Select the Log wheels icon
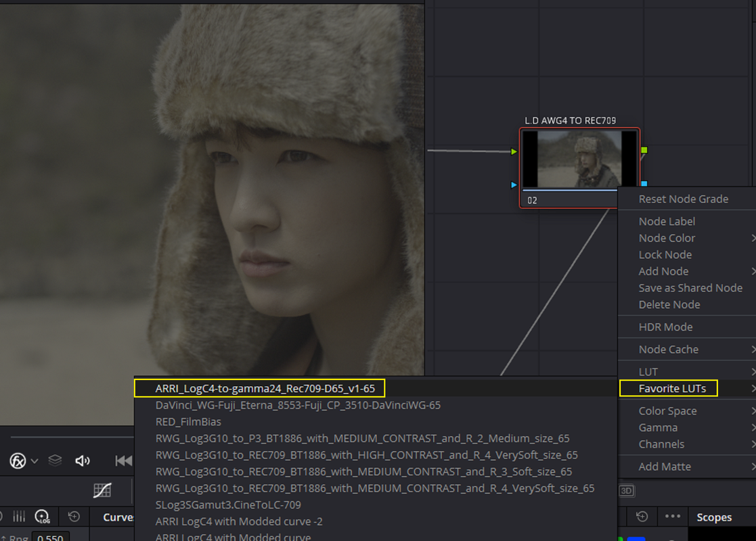The width and height of the screenshot is (756, 541). (x=43, y=517)
